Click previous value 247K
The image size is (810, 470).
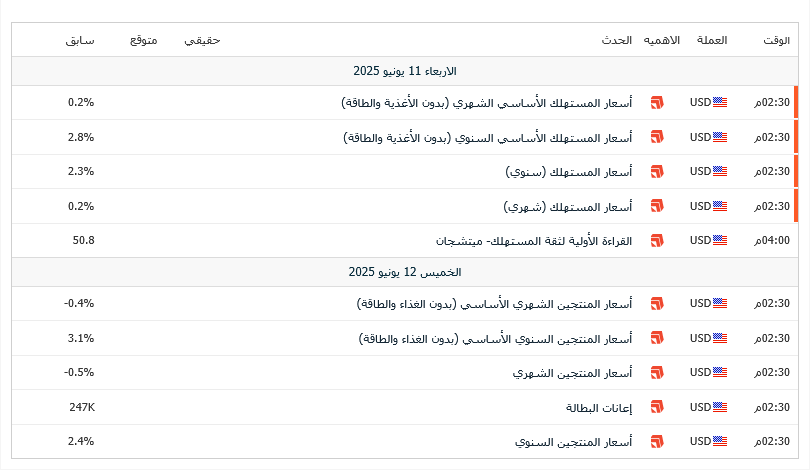click(82, 408)
